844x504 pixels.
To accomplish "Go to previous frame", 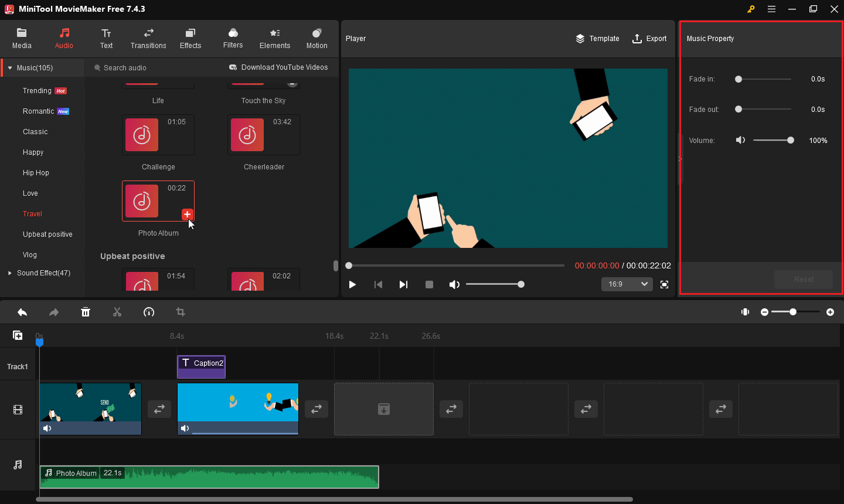I will tap(378, 284).
